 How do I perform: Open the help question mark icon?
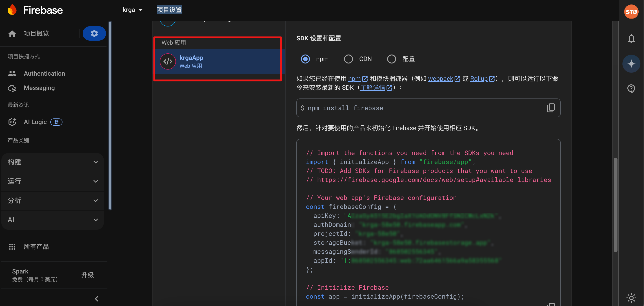point(631,88)
